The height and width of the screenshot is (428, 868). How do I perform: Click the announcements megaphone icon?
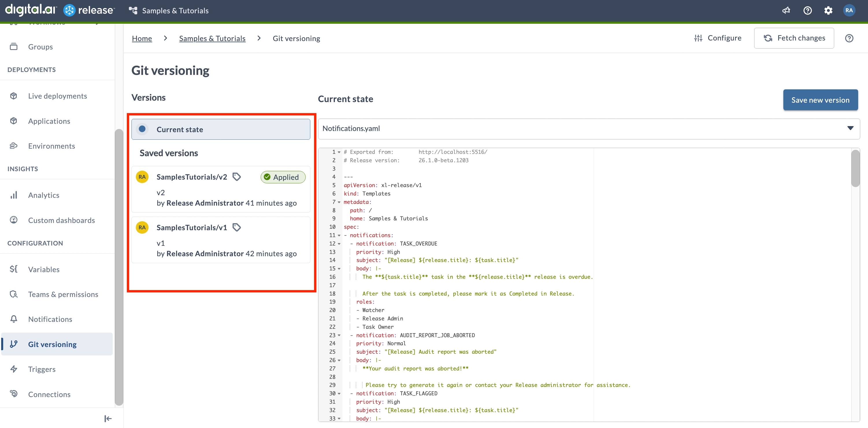tap(786, 10)
